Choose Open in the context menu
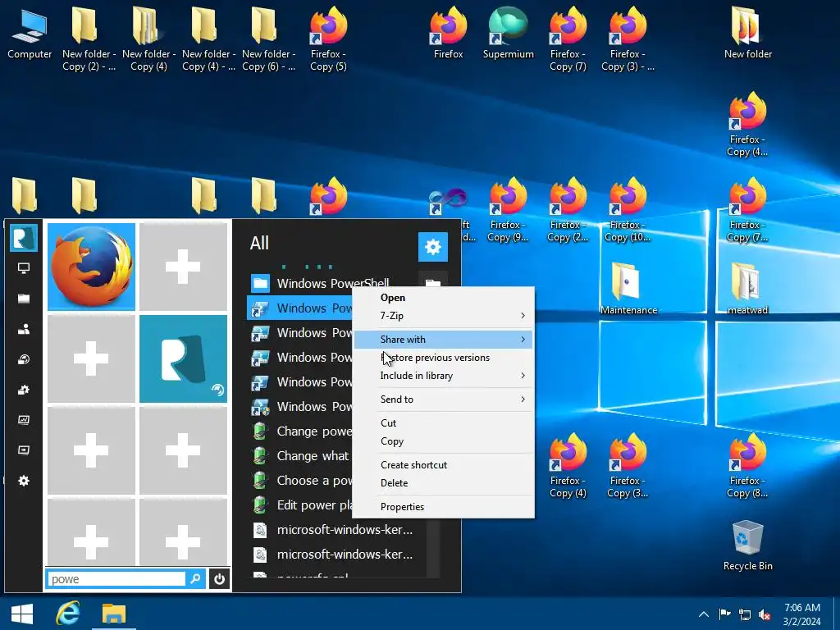The image size is (840, 630). pyautogui.click(x=444, y=298)
